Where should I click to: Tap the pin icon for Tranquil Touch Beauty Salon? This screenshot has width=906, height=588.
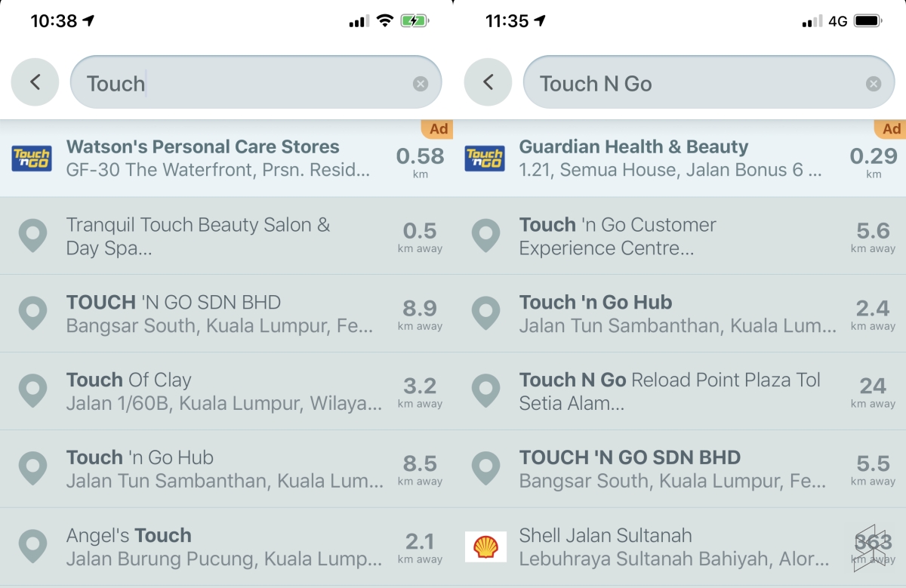click(32, 236)
